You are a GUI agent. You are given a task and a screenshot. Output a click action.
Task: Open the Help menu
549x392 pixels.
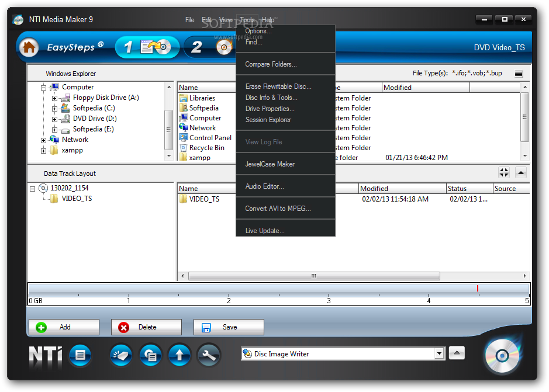(x=268, y=20)
